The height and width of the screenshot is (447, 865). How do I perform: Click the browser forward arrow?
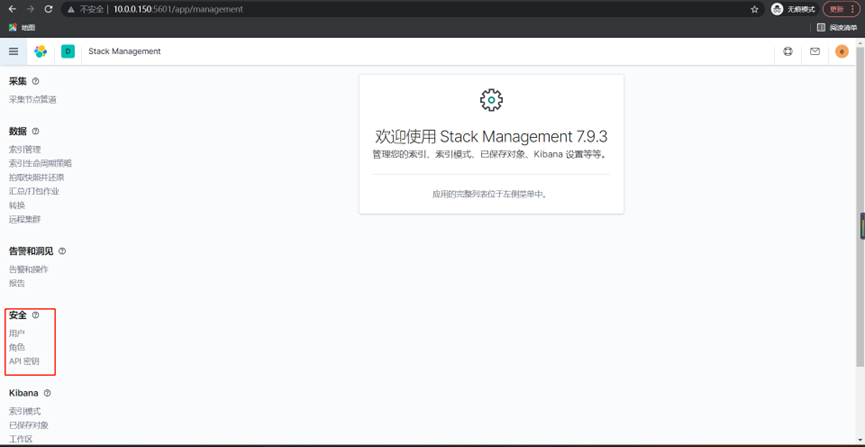tap(30, 9)
